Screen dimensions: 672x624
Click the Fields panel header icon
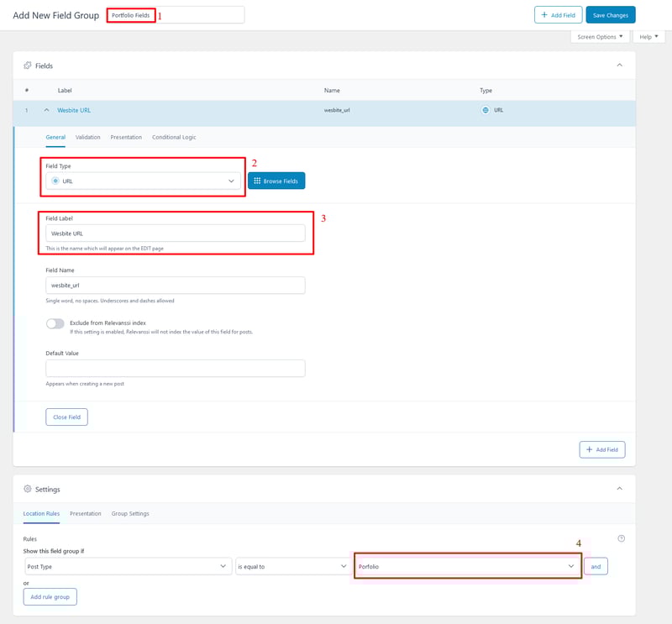point(27,65)
